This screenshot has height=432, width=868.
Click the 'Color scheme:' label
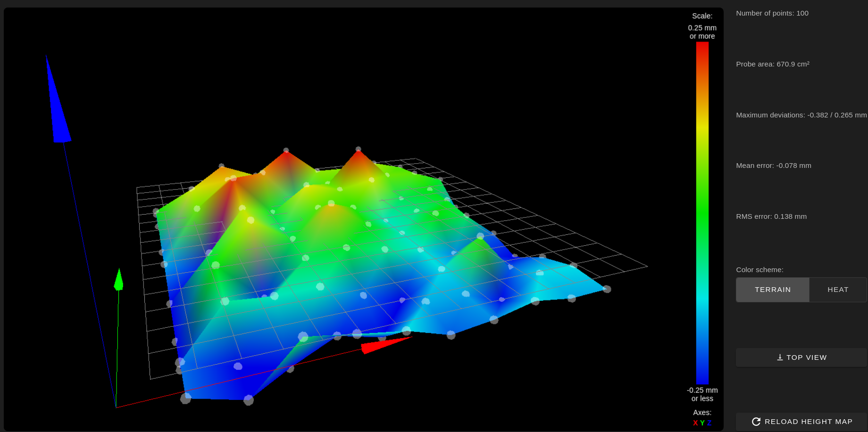759,270
